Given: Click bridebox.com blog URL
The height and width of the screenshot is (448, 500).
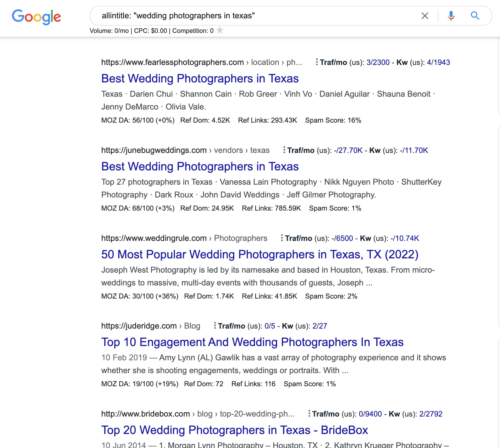Looking at the screenshot, I should click(198, 414).
